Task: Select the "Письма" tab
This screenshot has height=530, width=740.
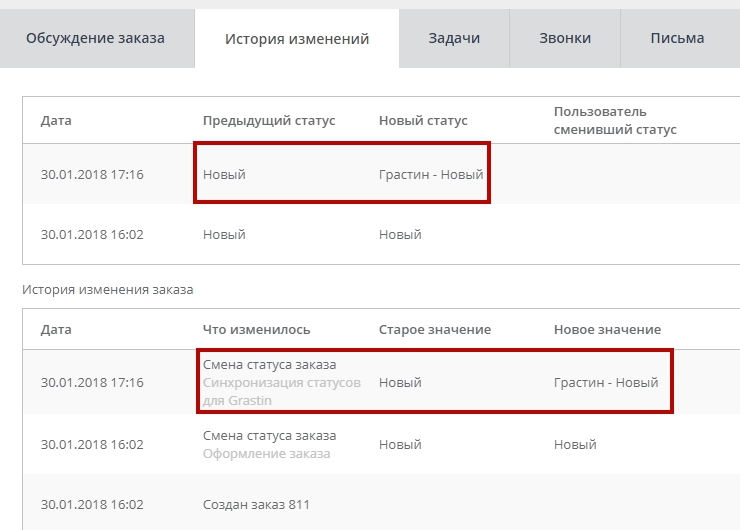Action: [677, 39]
